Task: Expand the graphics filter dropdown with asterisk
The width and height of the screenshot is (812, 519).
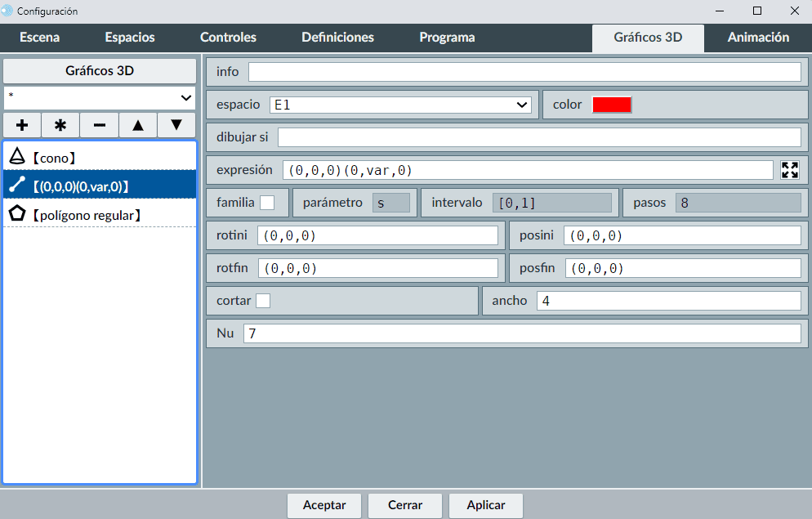Action: [100, 97]
